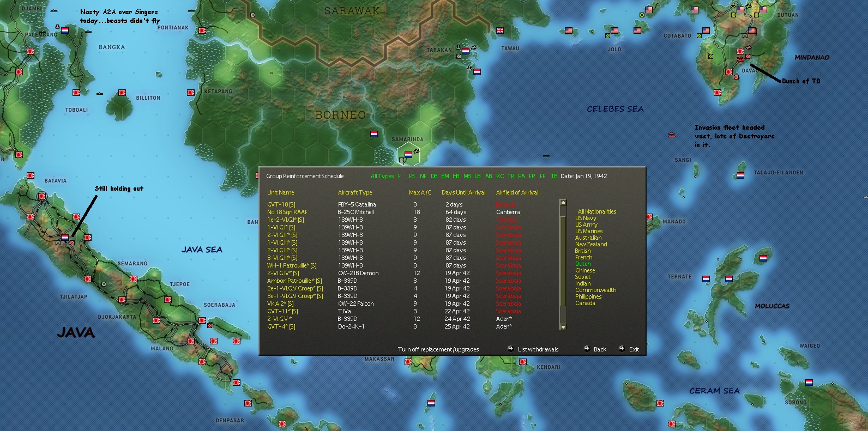Select the Dutch flag base near Palembang
This screenshot has height=431, width=868.
coord(65,31)
